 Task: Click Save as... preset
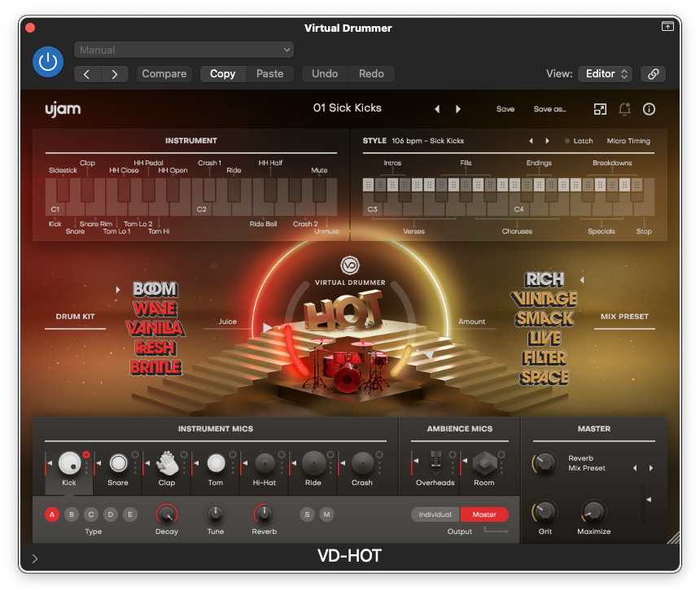click(x=549, y=109)
